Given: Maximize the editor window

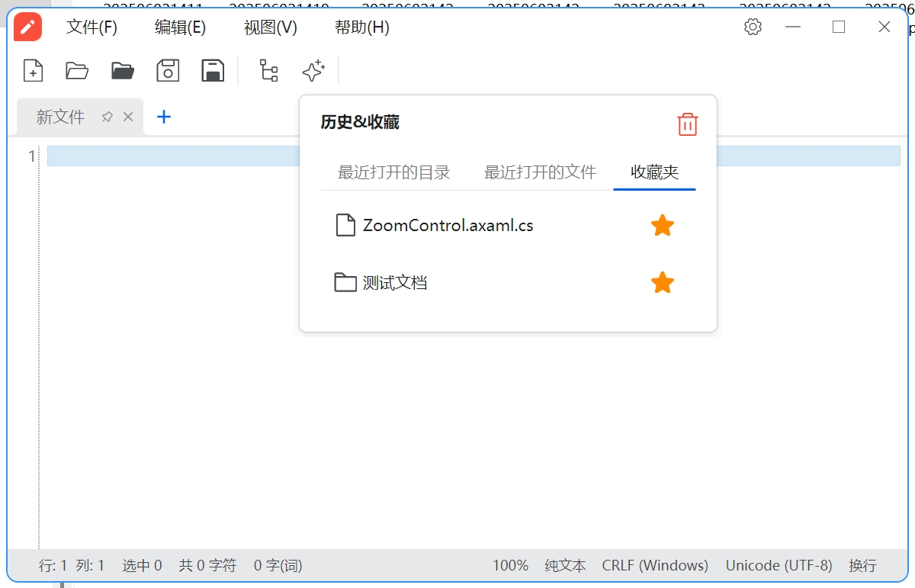Looking at the screenshot, I should [x=839, y=27].
